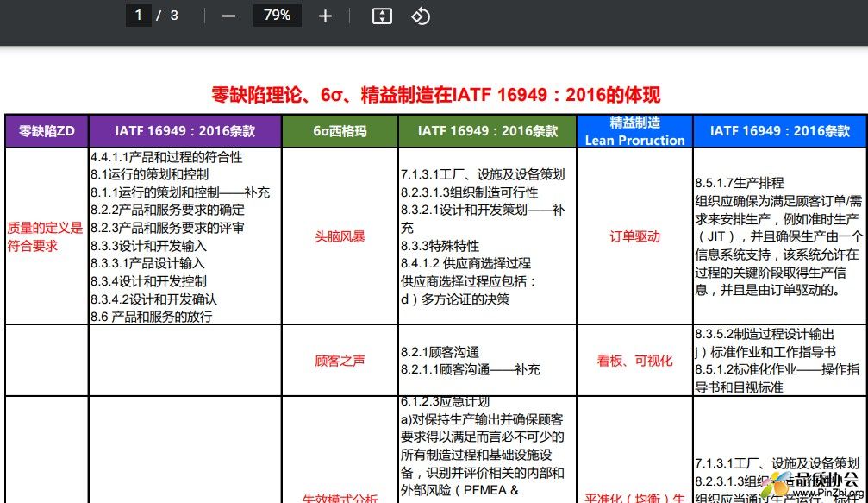
Task: Select the 精益制造 Lean Proruction header
Action: click(635, 131)
